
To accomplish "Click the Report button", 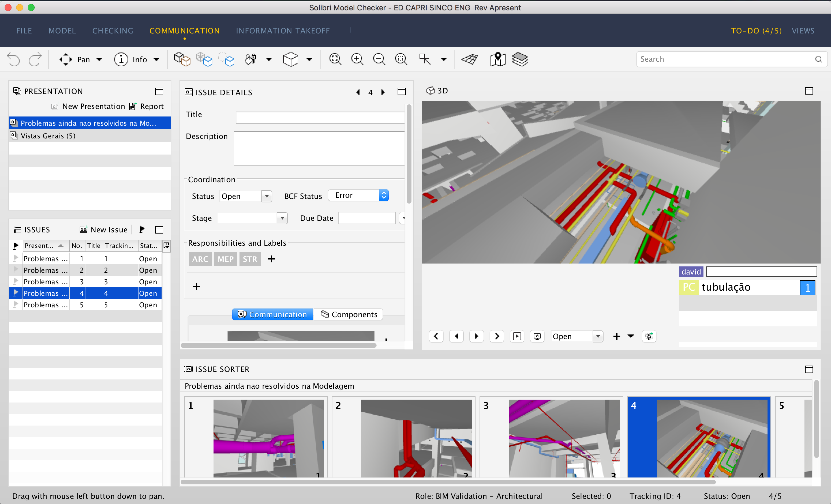I will (147, 106).
